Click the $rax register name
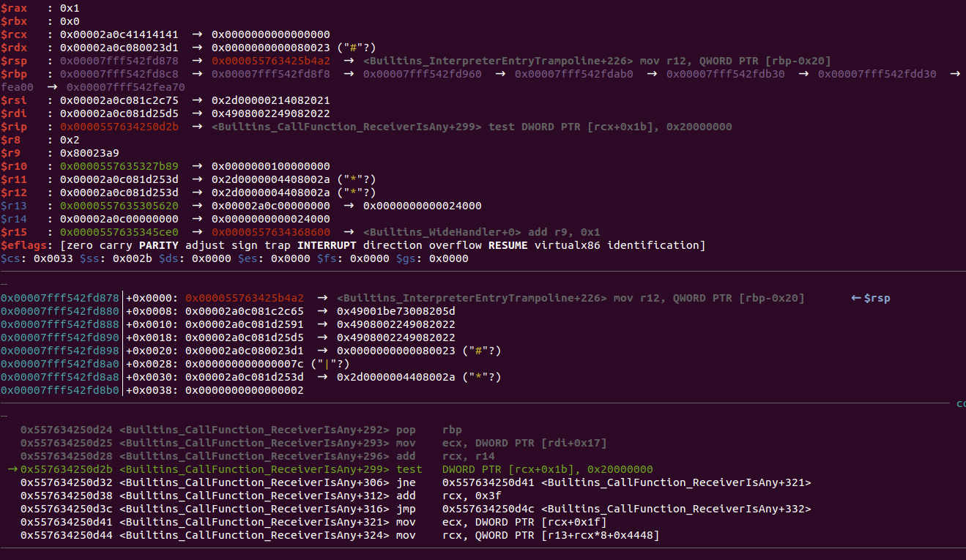 15,8
